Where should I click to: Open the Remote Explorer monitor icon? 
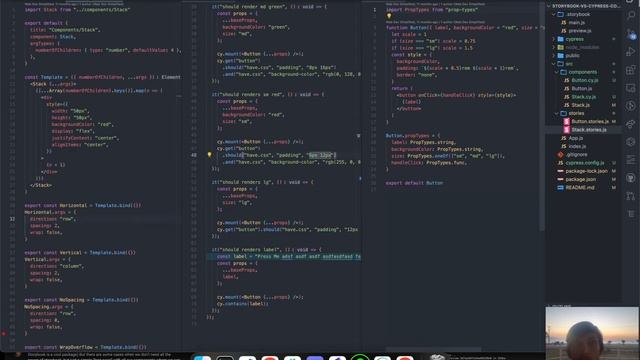631,88
